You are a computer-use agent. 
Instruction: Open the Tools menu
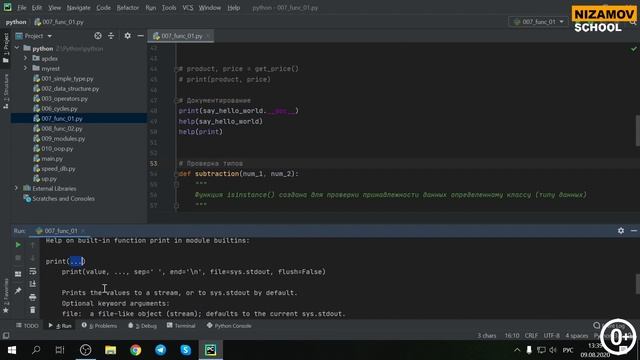[169, 8]
